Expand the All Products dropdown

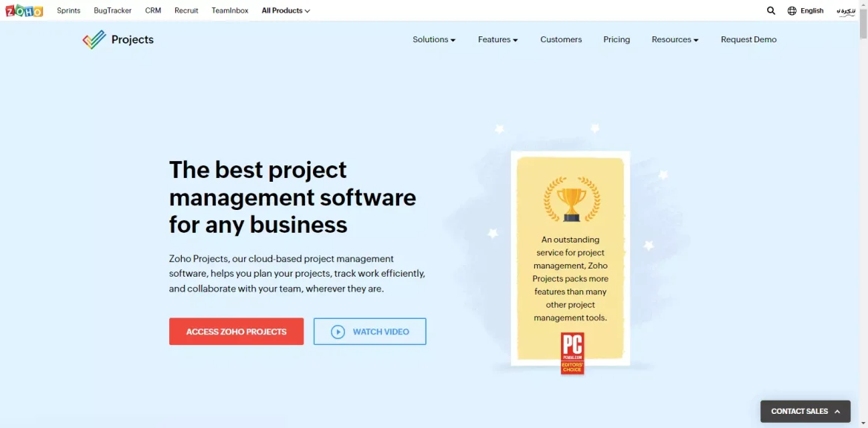click(x=286, y=10)
